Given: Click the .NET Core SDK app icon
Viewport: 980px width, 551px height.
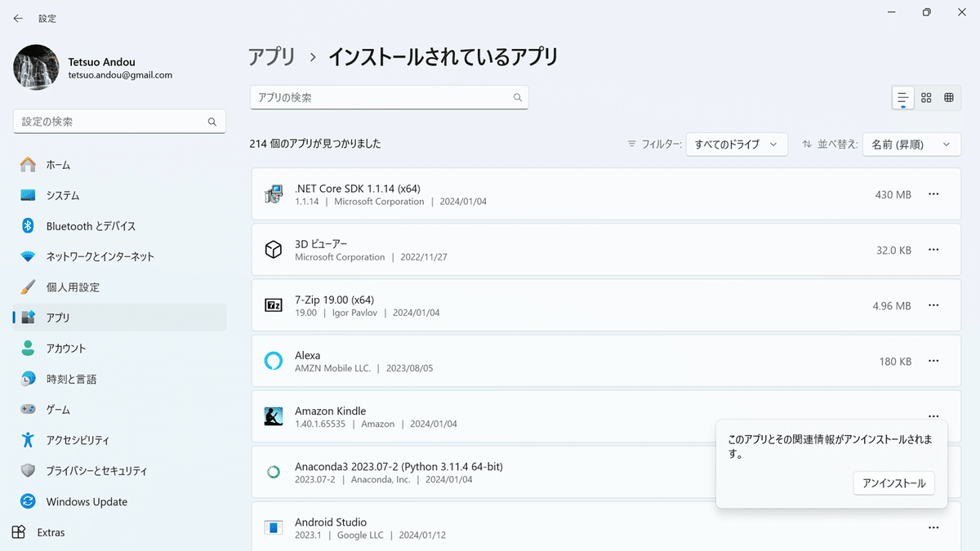Looking at the screenshot, I should [x=274, y=194].
